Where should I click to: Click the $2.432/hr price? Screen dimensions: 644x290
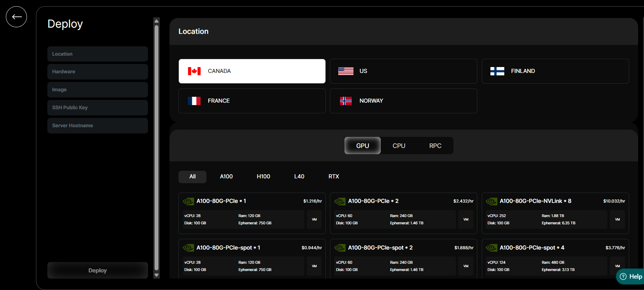click(x=463, y=201)
